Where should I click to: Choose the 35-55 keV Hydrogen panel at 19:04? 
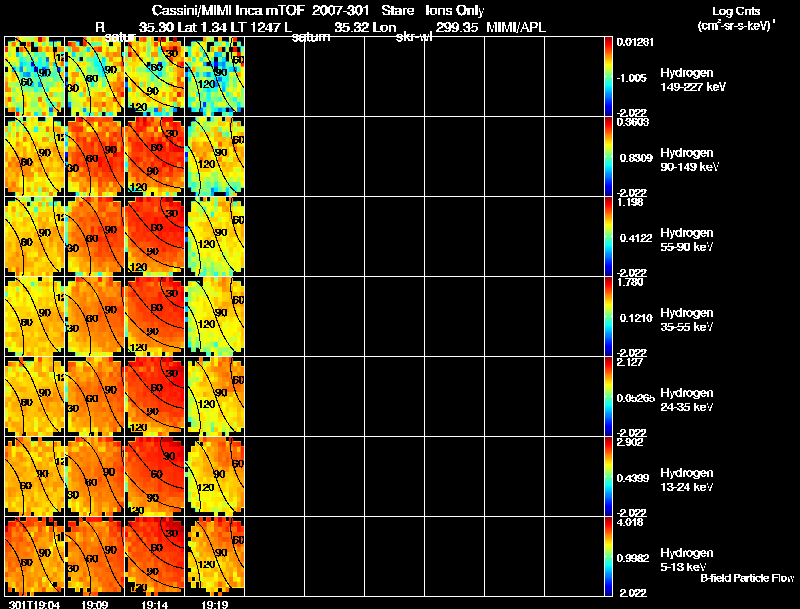tap(35, 317)
